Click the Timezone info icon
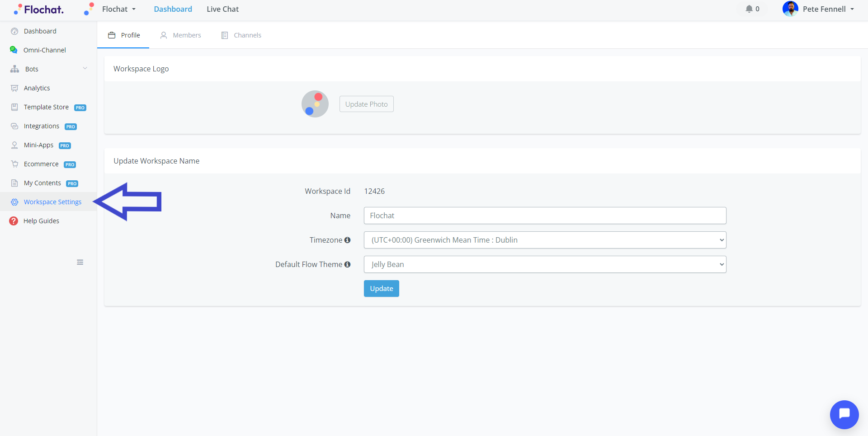 [x=347, y=240]
